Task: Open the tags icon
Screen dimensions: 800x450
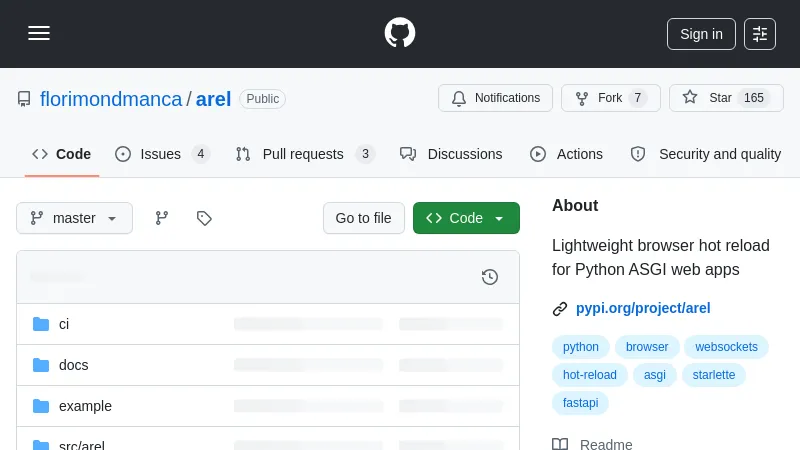Action: [204, 218]
